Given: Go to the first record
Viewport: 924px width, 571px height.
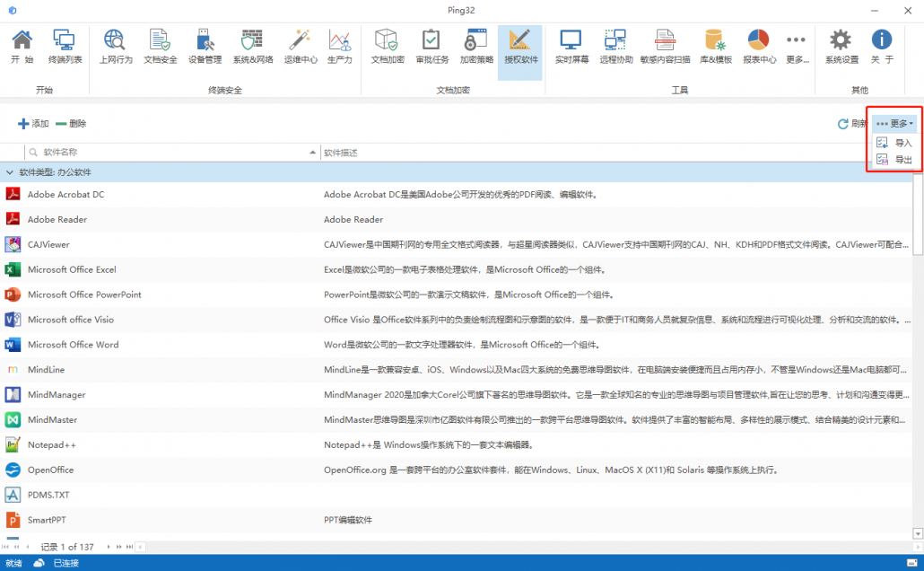Looking at the screenshot, I should pyautogui.click(x=6, y=547).
